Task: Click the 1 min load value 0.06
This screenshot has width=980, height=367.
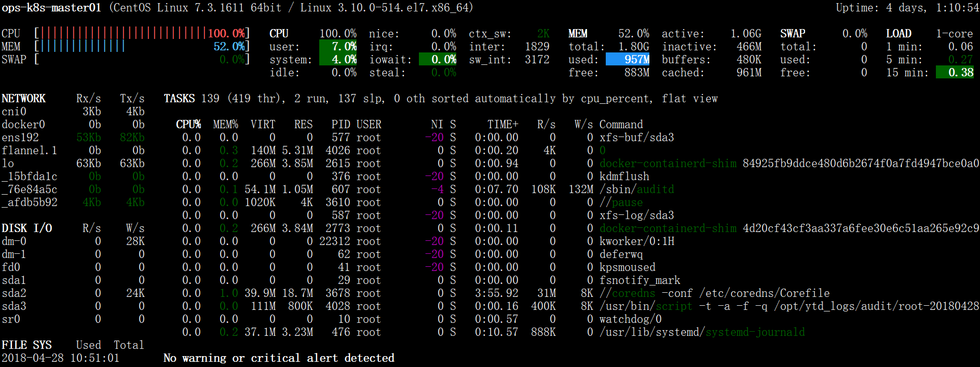Action: pyautogui.click(x=960, y=47)
